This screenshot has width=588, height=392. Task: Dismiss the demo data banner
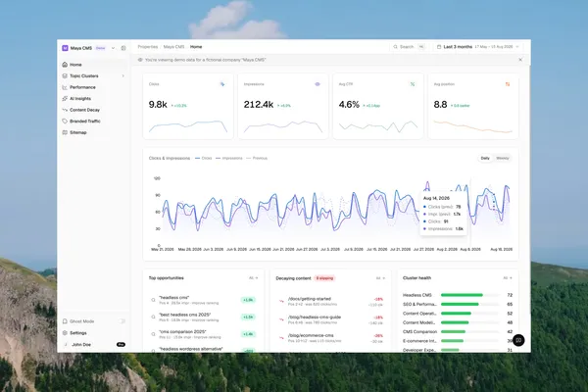click(x=520, y=60)
